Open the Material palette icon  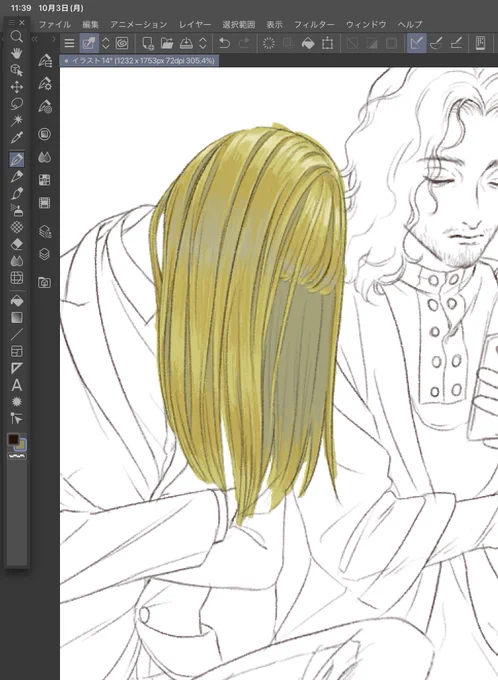45,283
